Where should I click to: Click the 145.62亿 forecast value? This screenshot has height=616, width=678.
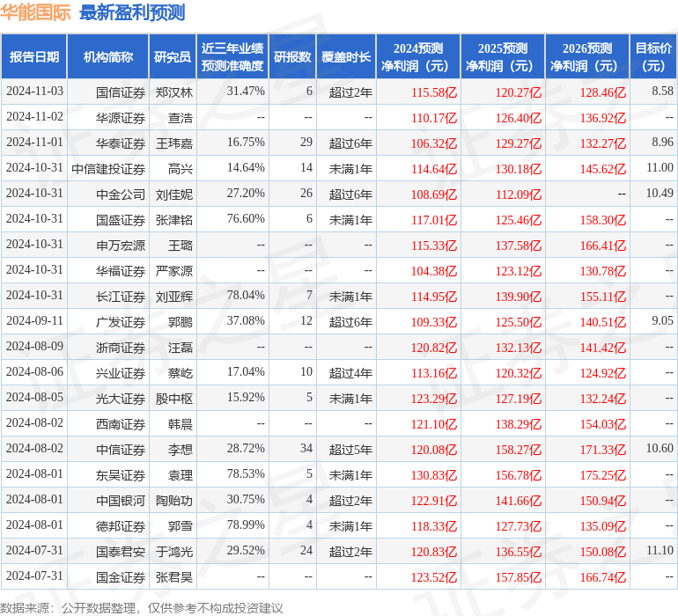(x=603, y=169)
